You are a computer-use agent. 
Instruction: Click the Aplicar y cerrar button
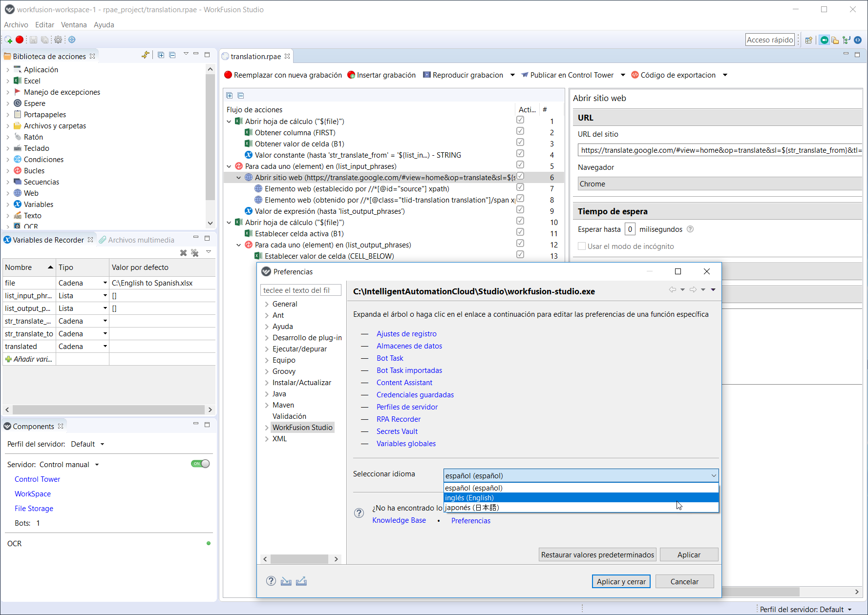click(x=621, y=581)
